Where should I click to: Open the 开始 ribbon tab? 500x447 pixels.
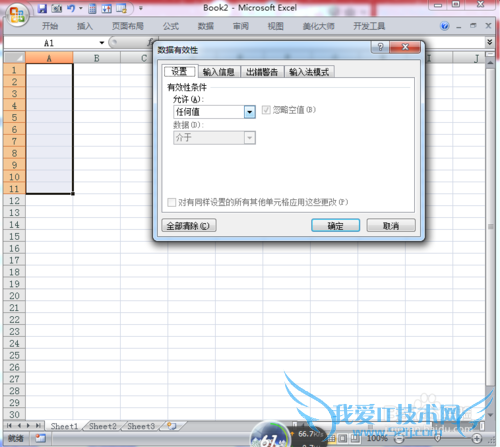point(50,26)
